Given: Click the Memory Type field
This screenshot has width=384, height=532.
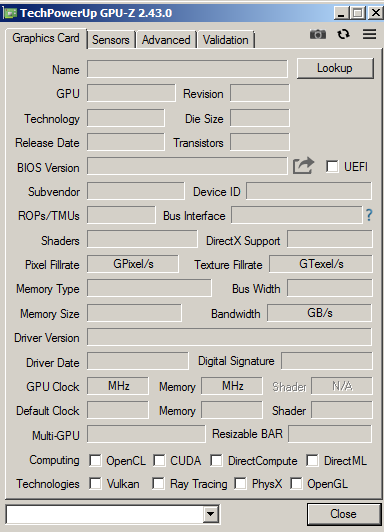Looking at the screenshot, I should (x=149, y=288).
